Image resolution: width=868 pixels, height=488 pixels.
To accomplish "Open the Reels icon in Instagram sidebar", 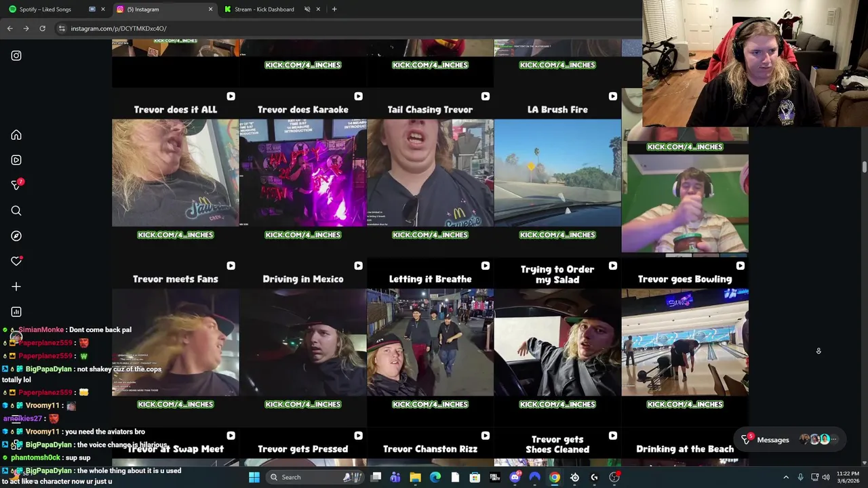I will (16, 160).
